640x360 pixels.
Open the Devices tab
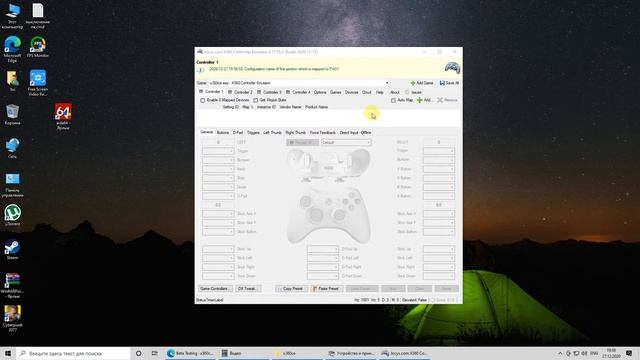coord(351,92)
